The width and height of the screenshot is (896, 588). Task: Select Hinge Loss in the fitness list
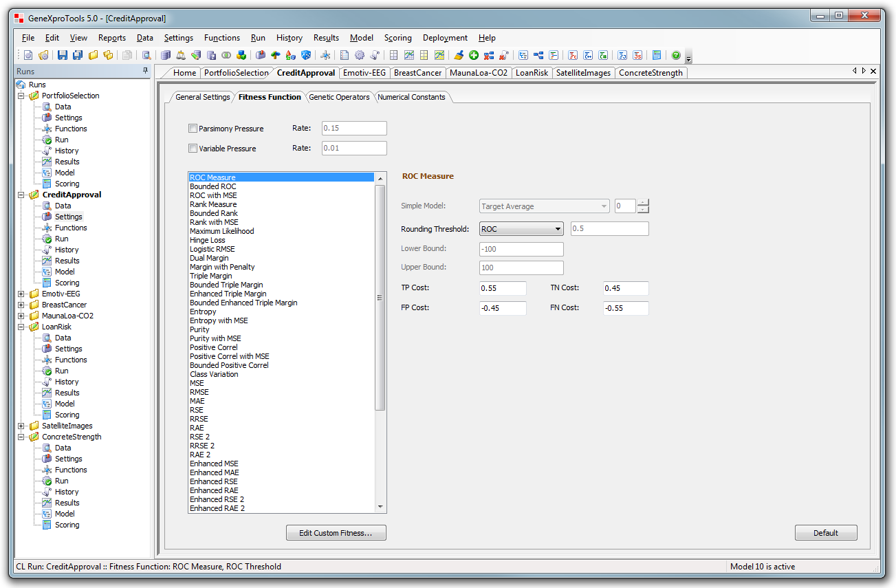click(x=208, y=240)
